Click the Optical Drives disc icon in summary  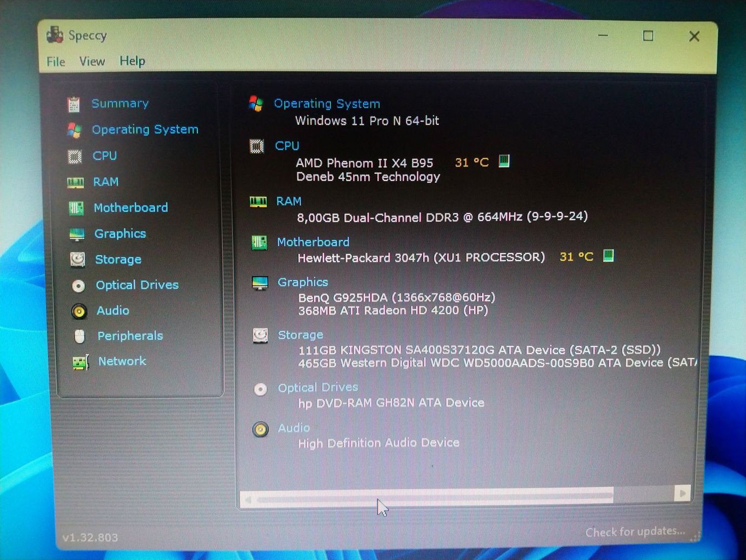coord(261,389)
